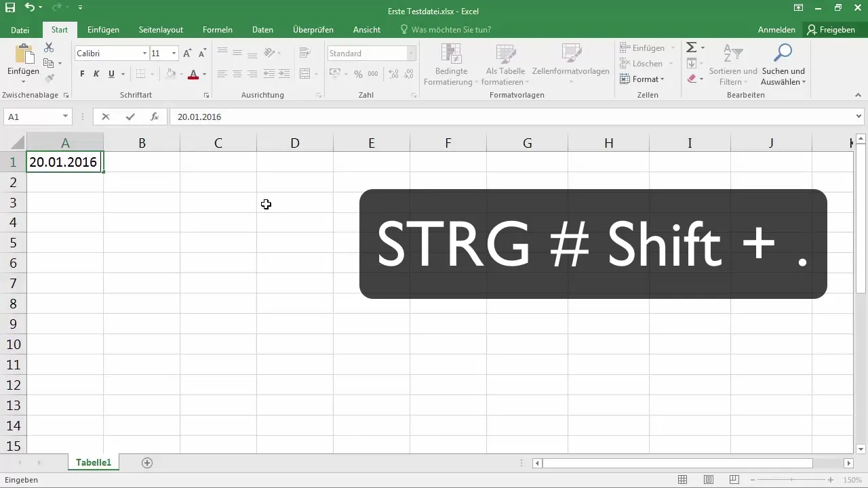Switch to the Überprüfen tab
The width and height of the screenshot is (868, 488).
click(313, 30)
